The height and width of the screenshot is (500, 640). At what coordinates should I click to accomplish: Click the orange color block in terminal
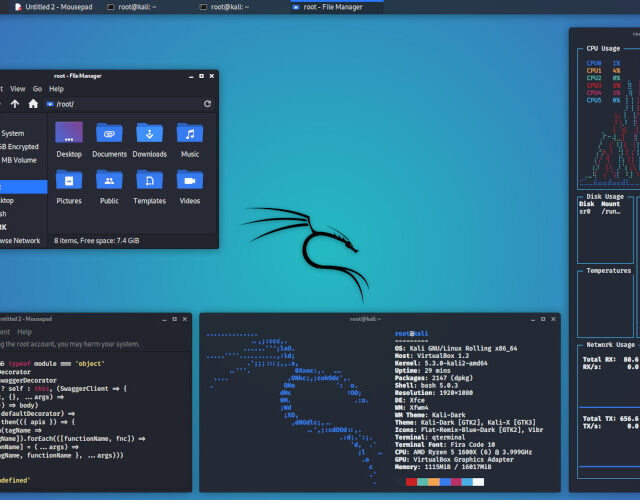point(434,482)
